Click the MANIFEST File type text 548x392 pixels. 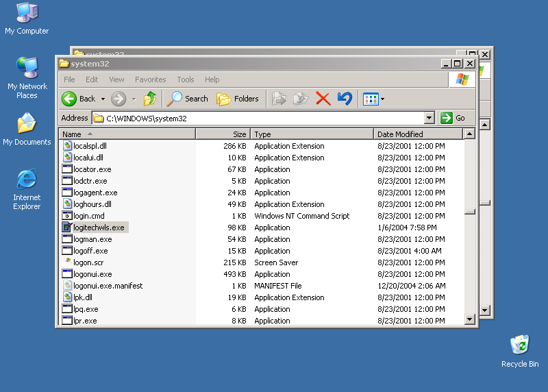coord(278,286)
